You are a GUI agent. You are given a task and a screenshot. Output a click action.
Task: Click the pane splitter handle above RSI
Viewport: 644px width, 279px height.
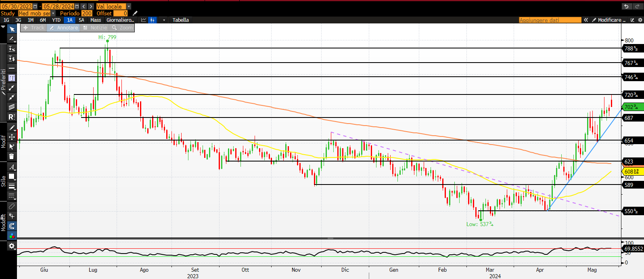(330, 238)
